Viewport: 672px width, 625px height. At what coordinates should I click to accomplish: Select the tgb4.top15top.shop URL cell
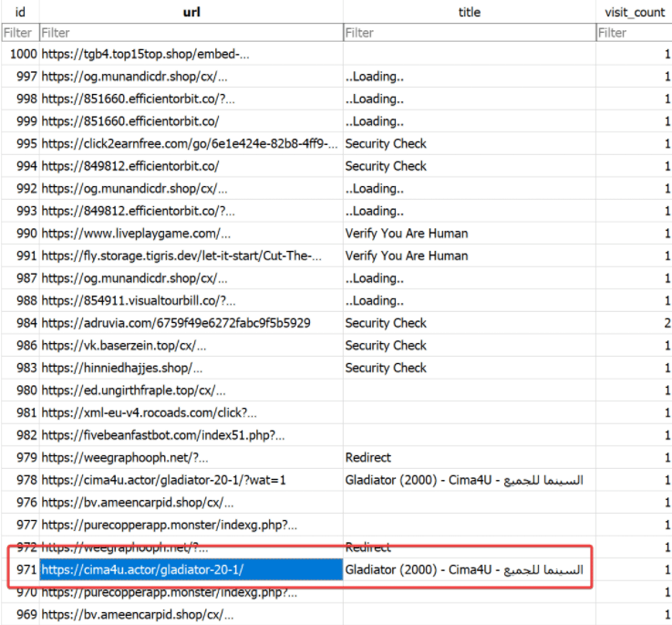tap(191, 54)
